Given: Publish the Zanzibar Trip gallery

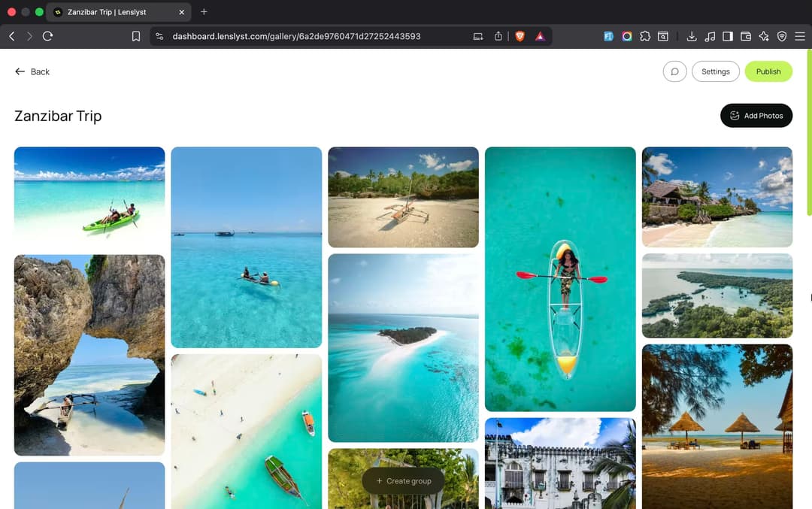Looking at the screenshot, I should (x=768, y=71).
